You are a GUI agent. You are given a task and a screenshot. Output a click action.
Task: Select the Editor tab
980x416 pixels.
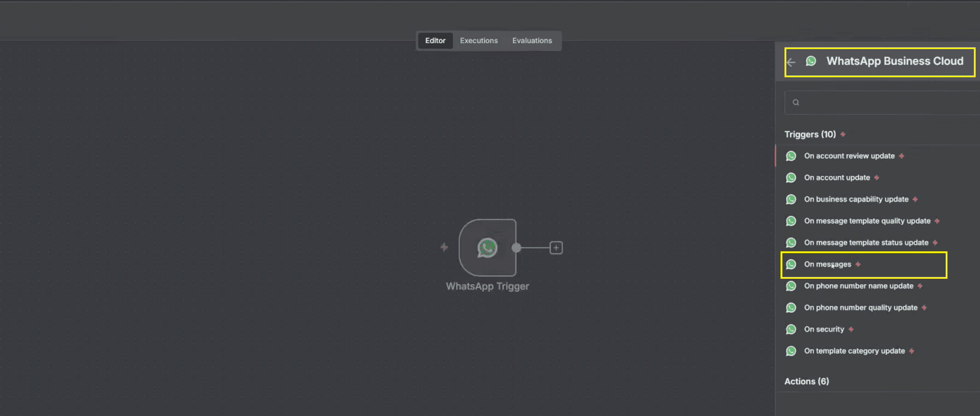pos(435,41)
